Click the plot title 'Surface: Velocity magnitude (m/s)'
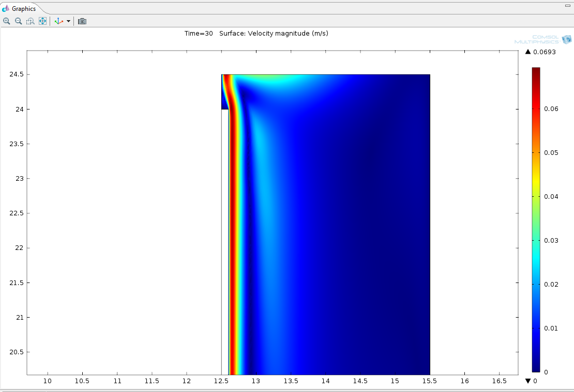Image resolution: width=574 pixels, height=392 pixels. pos(274,34)
